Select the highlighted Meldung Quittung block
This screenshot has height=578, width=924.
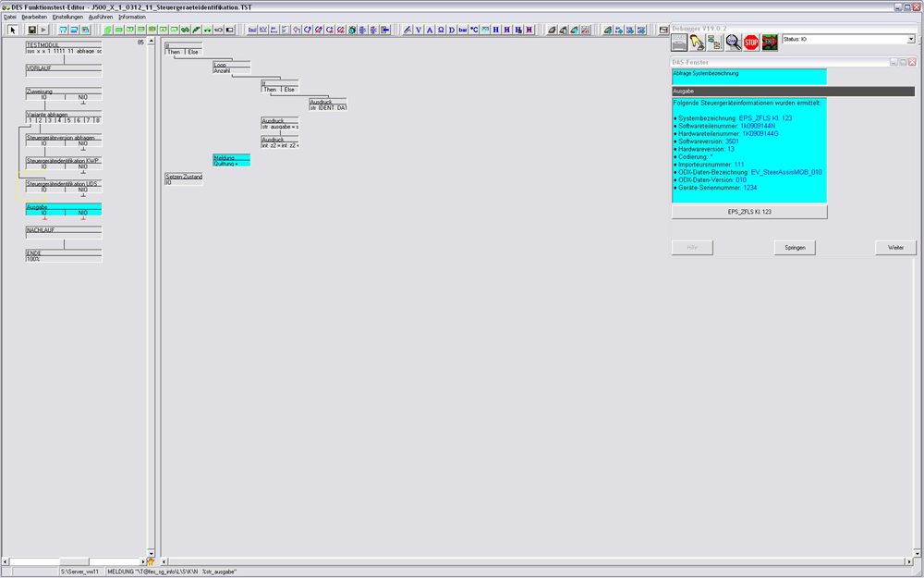tap(232, 160)
